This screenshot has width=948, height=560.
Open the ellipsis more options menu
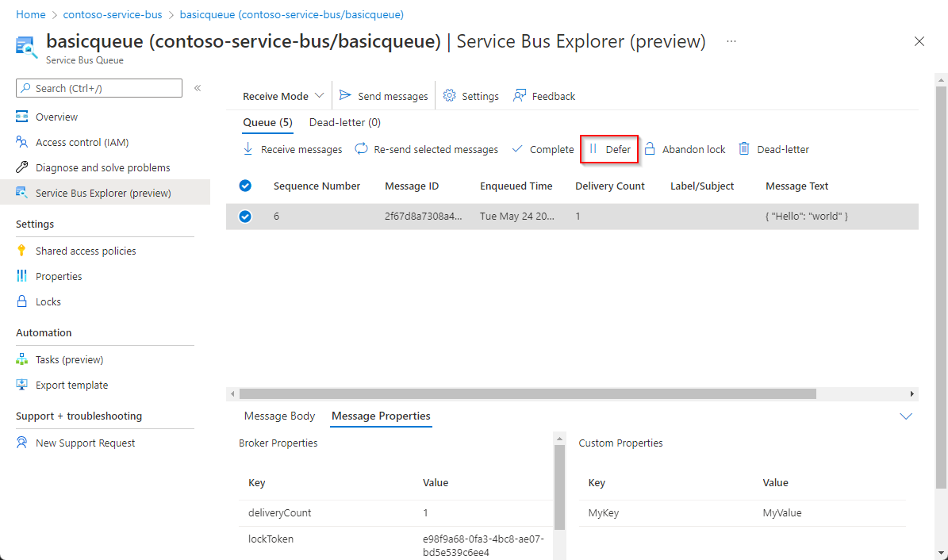coord(731,41)
